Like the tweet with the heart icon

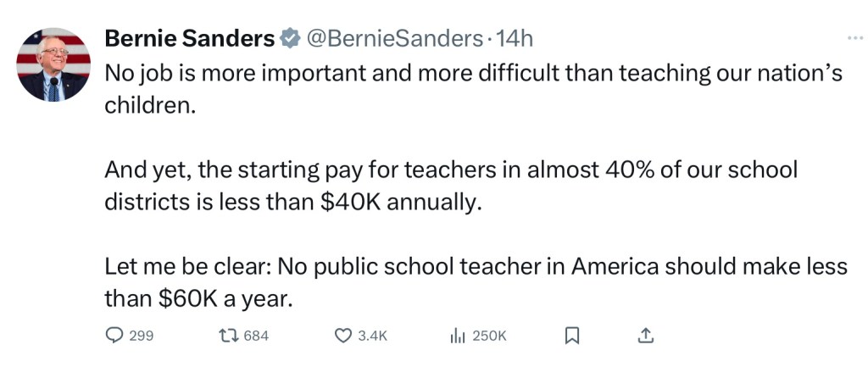[x=343, y=336]
